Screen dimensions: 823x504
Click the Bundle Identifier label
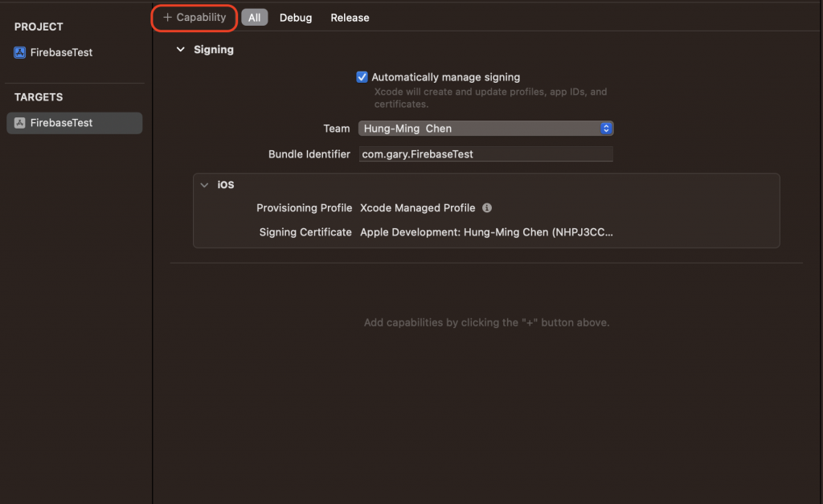coord(309,154)
